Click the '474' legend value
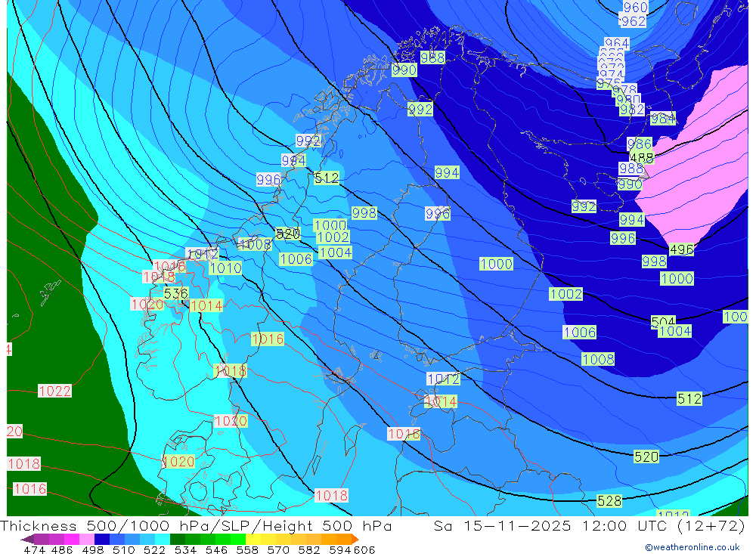Image resolution: width=756 pixels, height=554 pixels. click(34, 550)
